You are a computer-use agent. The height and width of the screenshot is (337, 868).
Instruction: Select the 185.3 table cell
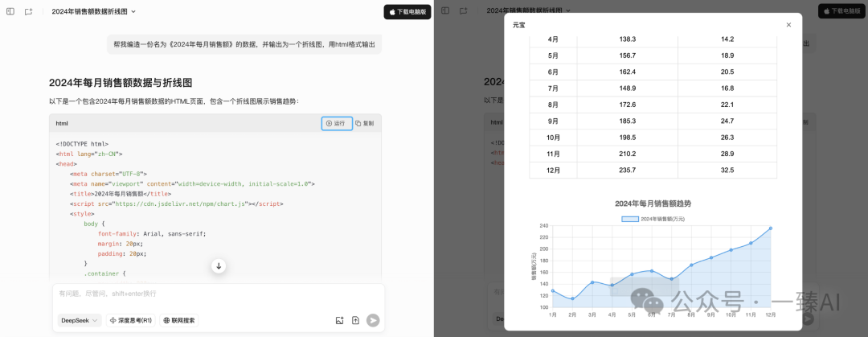(x=628, y=121)
